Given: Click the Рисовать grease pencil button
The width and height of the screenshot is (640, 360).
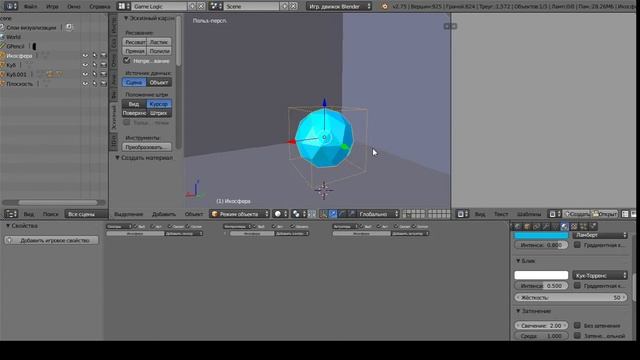Looking at the screenshot, I should pos(135,42).
